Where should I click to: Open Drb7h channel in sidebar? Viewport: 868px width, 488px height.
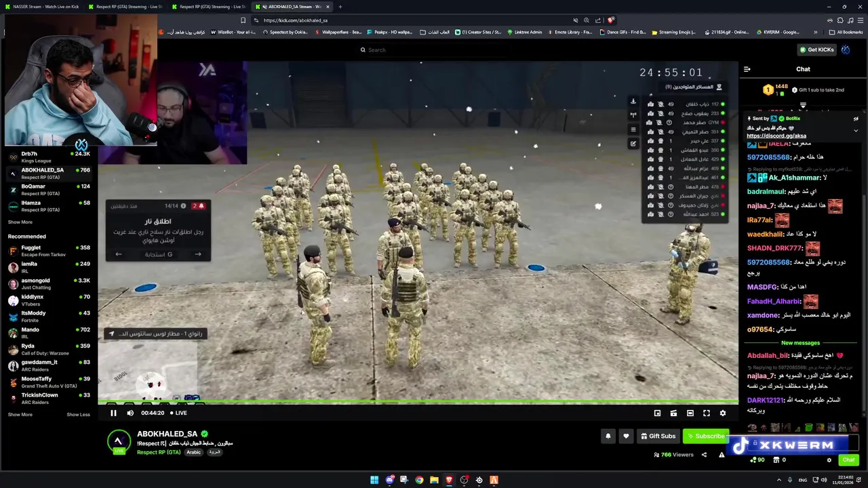49,157
